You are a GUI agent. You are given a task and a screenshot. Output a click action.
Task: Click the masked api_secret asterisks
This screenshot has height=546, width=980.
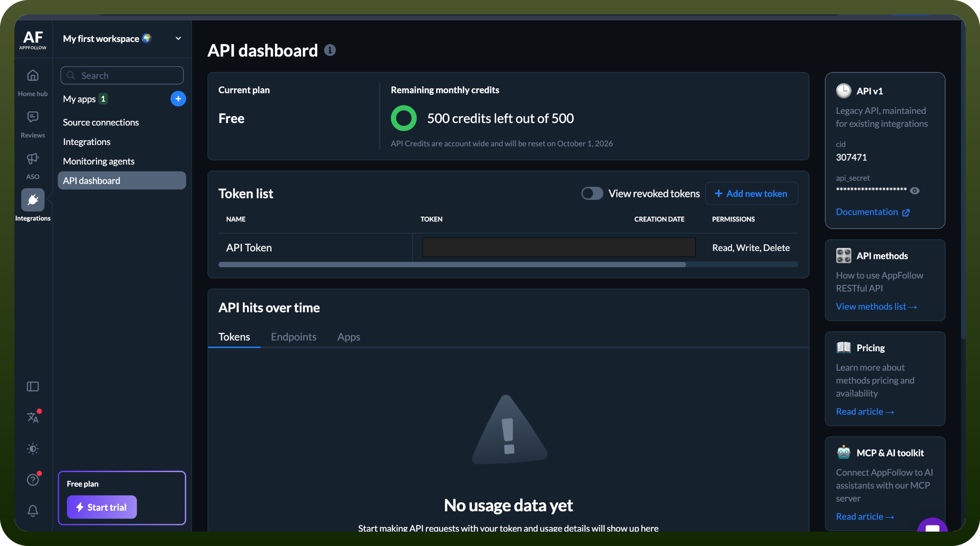coord(871,190)
